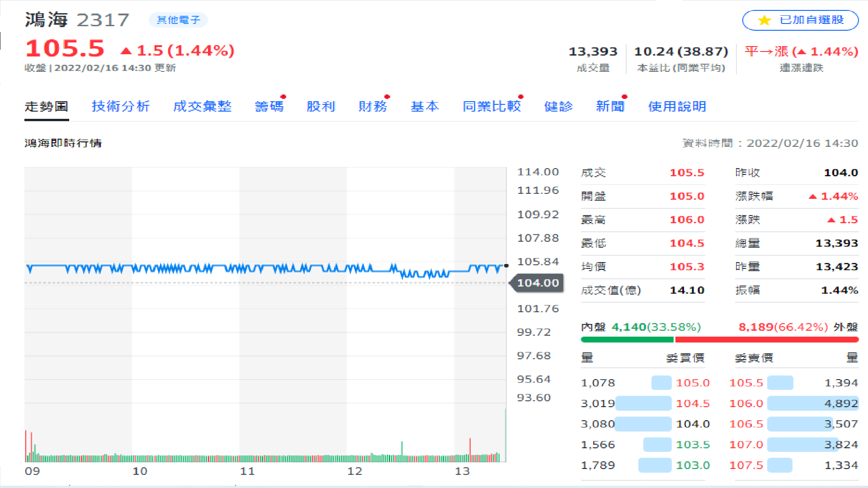Switch to the 基本 tab
This screenshot has height=488, width=868.
pyautogui.click(x=425, y=107)
